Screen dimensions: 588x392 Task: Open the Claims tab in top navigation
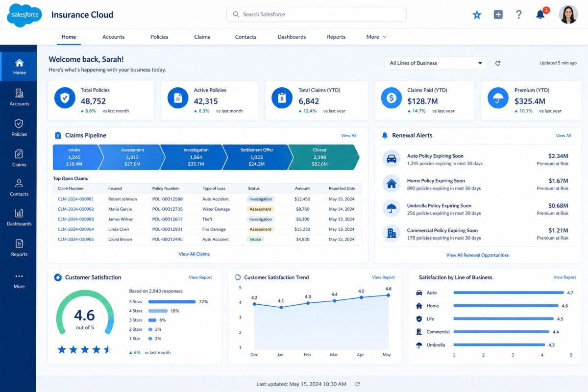tap(202, 37)
